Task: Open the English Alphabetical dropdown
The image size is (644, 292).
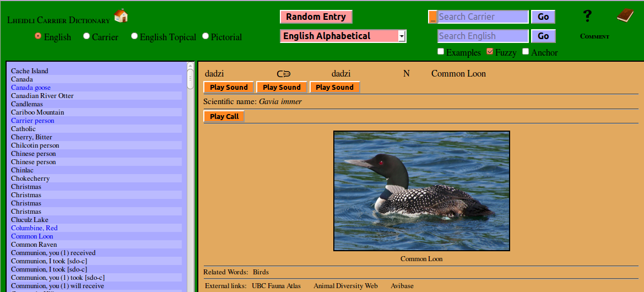Action: tap(343, 36)
